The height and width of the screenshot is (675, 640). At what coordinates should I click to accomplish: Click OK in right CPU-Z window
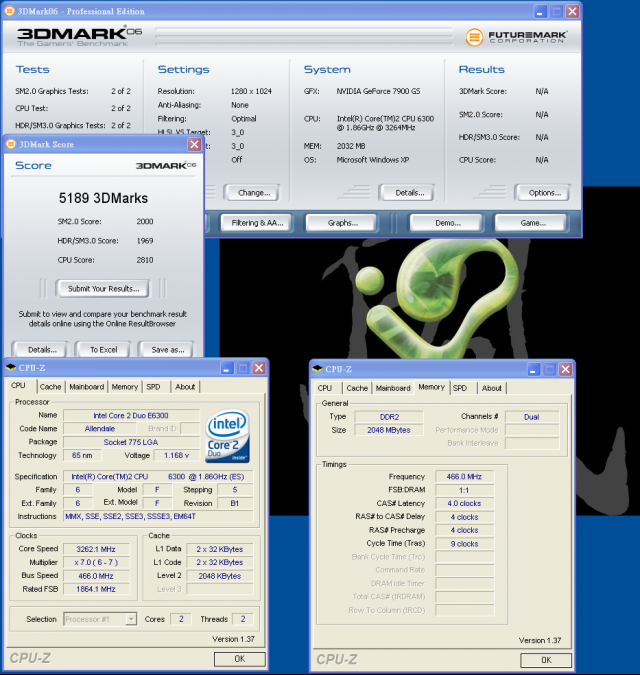(546, 660)
